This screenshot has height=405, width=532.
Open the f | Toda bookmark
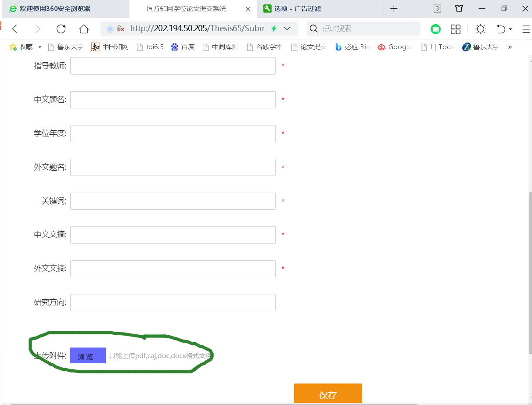(437, 47)
